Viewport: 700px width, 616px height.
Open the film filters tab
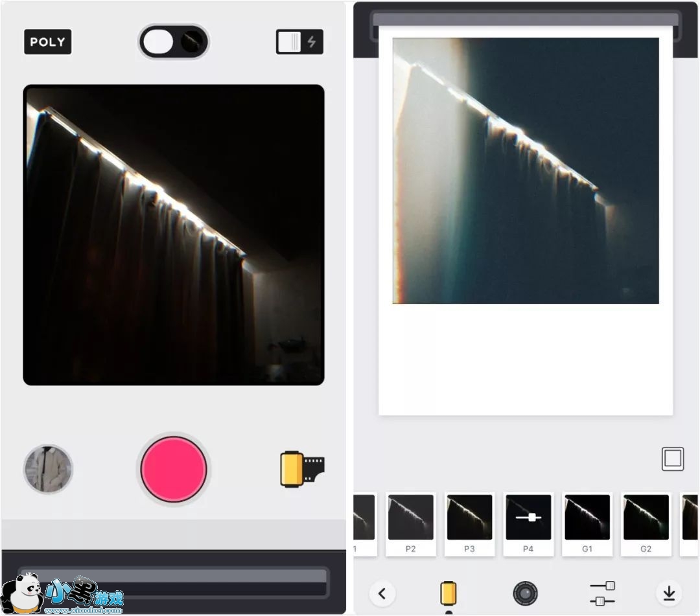[449, 594]
